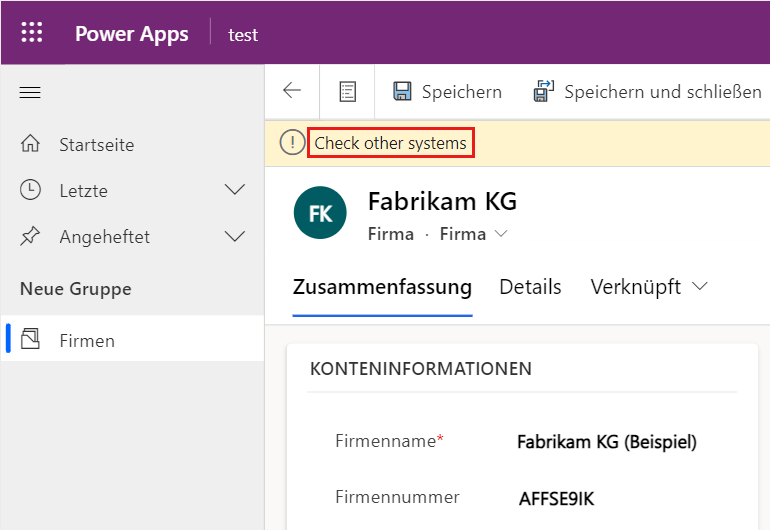770x530 pixels.
Task: Click the Firmen entity icon
Action: click(30, 339)
